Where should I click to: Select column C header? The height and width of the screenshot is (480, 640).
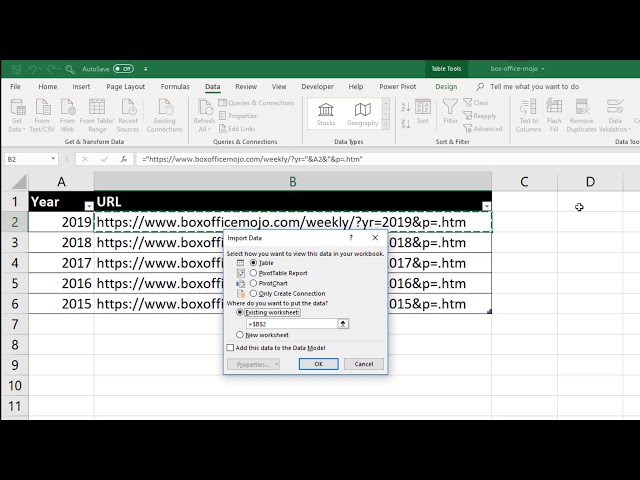pyautogui.click(x=524, y=182)
